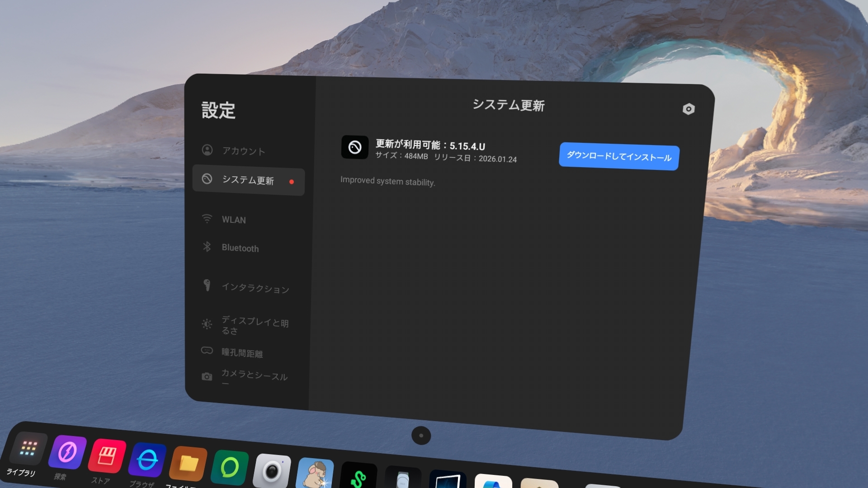This screenshot has width=868, height=488.
Task: Launch the camera app in dock
Action: [x=272, y=472]
